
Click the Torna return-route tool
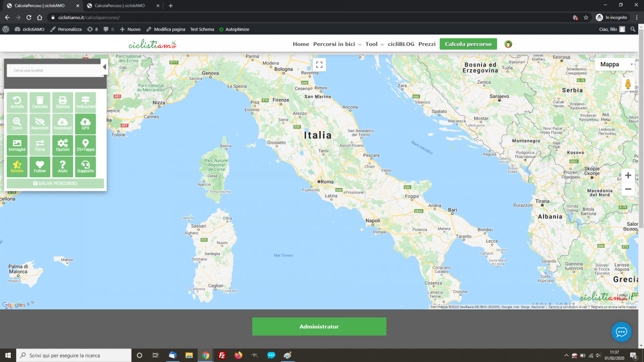click(40, 145)
